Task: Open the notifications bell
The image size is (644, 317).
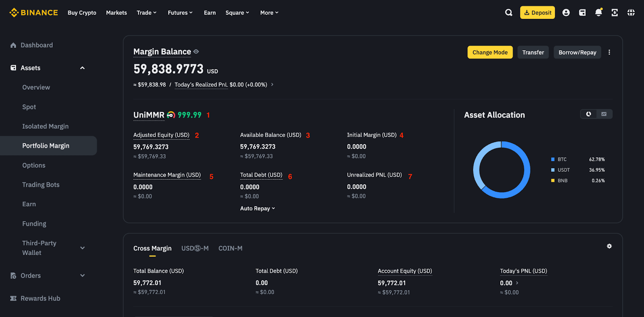Action: click(599, 12)
